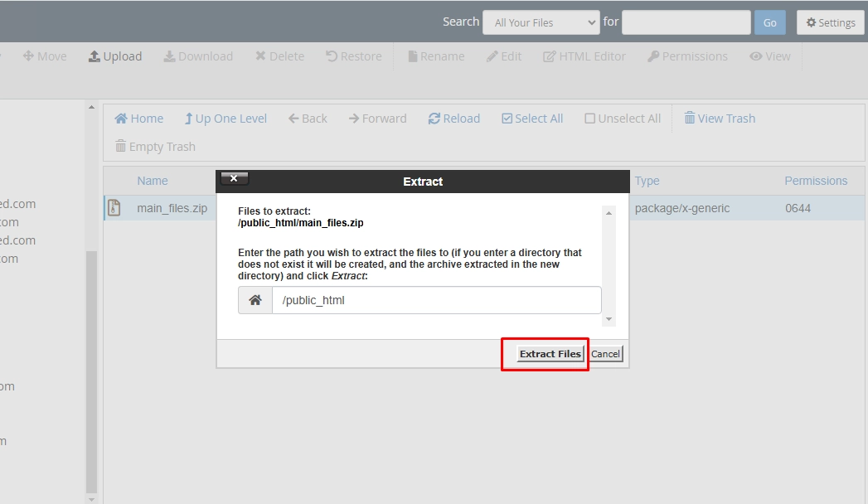The width and height of the screenshot is (868, 504).
Task: Click the Go search button
Action: point(769,22)
